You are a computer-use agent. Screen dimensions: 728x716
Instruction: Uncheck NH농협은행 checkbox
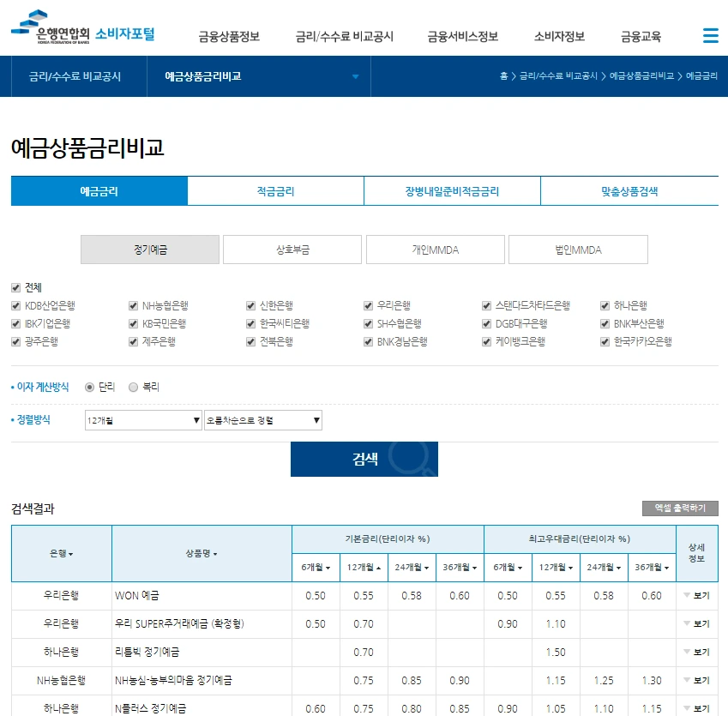click(133, 305)
